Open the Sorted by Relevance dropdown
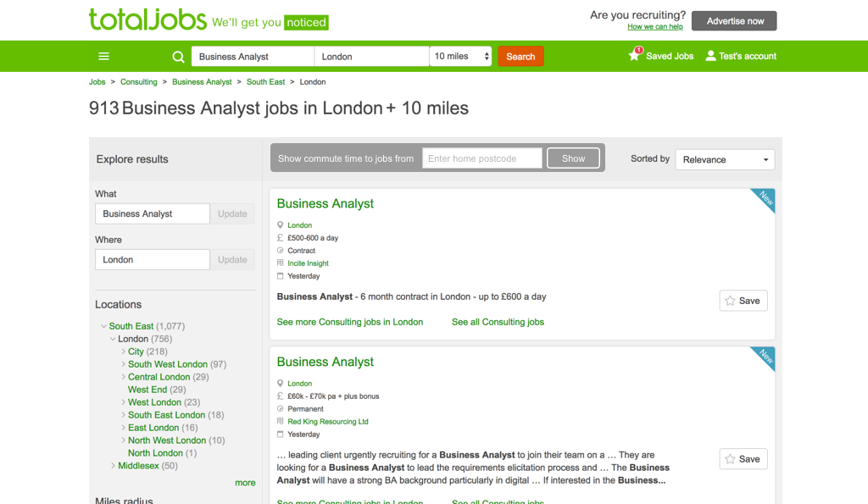 (x=725, y=159)
